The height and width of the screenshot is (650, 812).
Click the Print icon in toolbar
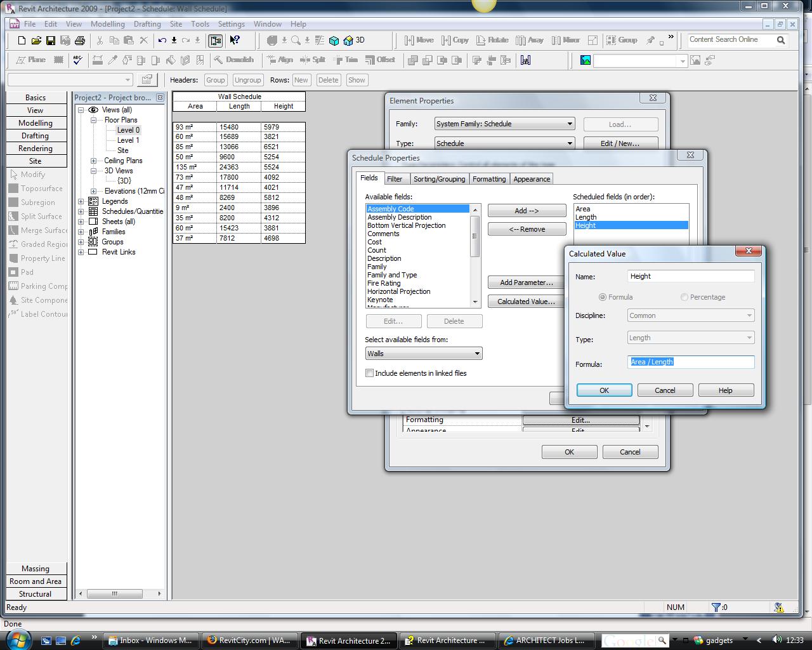click(79, 41)
